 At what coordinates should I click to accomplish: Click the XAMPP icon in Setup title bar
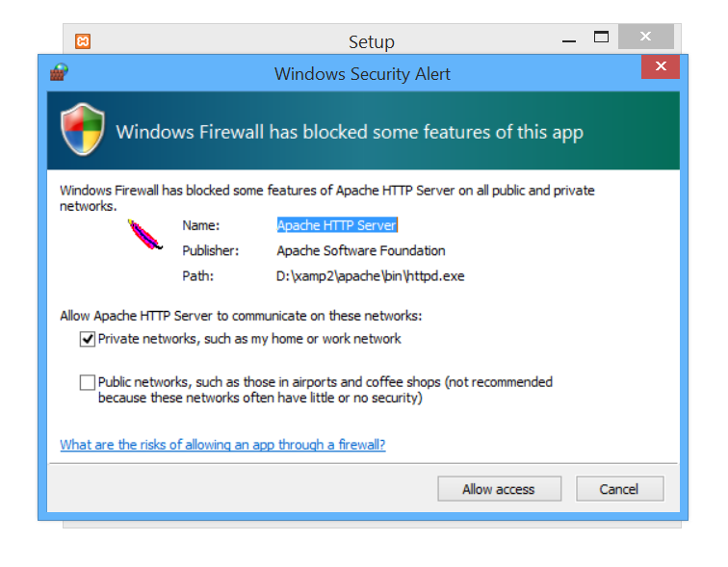(x=84, y=41)
